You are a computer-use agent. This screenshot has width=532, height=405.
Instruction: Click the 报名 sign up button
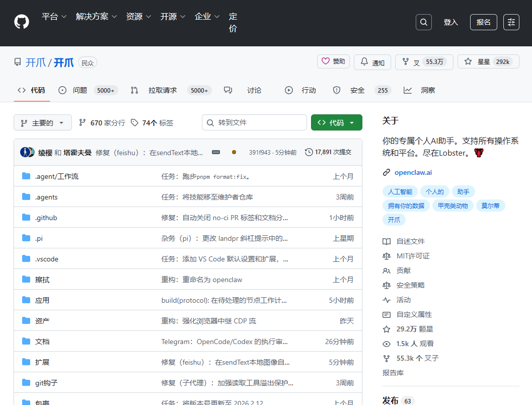[x=483, y=22]
